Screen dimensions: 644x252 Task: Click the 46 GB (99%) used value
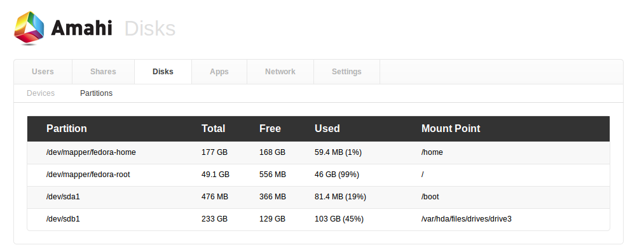[337, 175]
